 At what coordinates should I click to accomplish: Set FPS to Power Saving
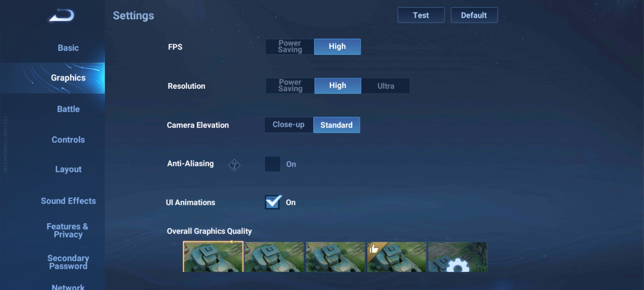pos(290,47)
